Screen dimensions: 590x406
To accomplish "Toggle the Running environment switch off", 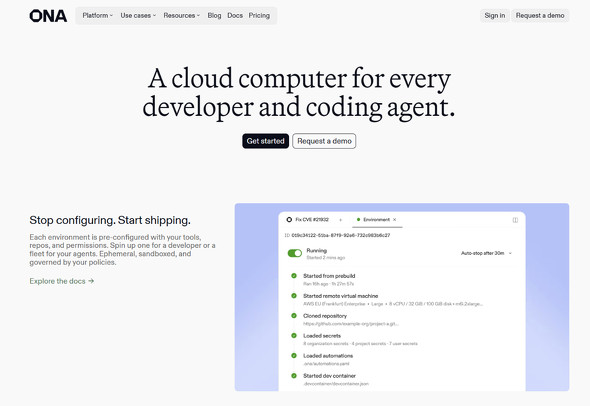I will coord(295,253).
